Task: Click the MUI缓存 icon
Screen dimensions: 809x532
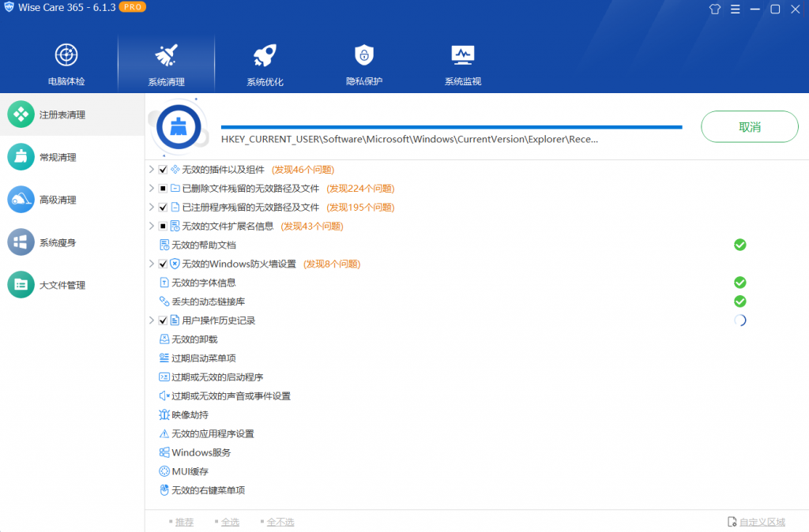Action: pyautogui.click(x=164, y=471)
